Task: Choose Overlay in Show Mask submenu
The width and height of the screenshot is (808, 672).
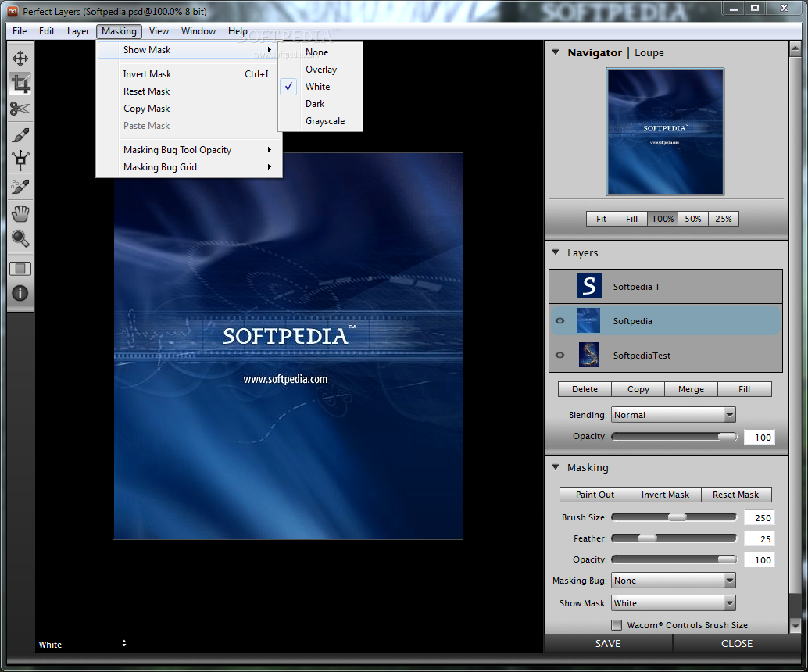Action: 320,70
